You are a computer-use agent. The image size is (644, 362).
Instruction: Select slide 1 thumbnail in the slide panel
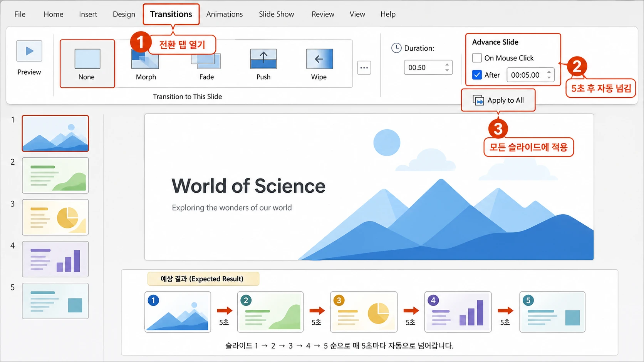[x=55, y=133]
